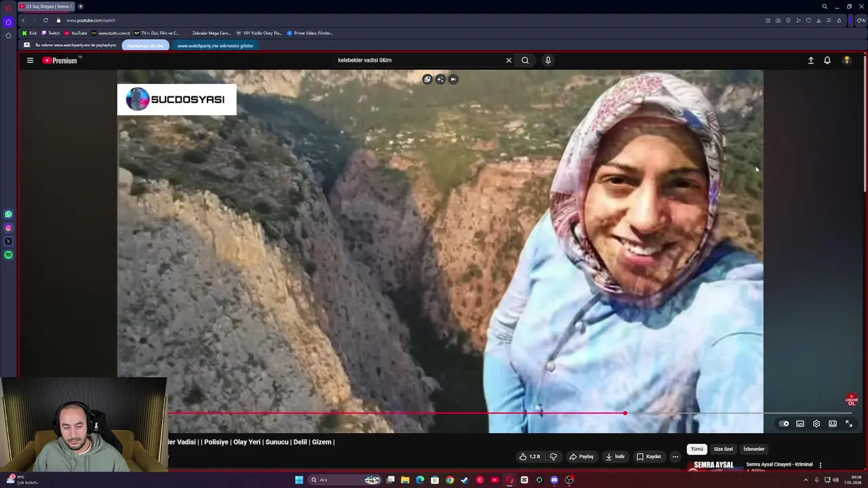Click Paylaşmayı durdur to stop sharing
The width and height of the screenshot is (868, 488).
[145, 45]
